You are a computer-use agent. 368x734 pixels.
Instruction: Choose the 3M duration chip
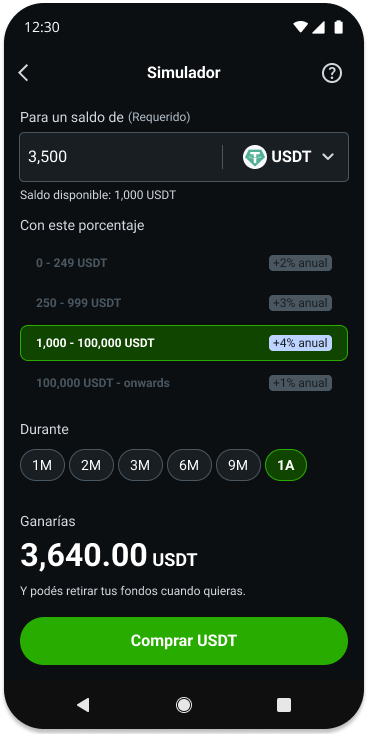140,465
